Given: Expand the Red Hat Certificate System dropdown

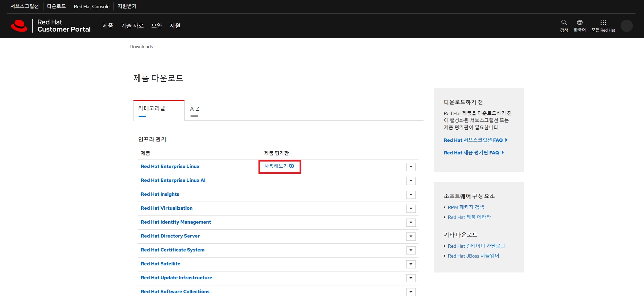Looking at the screenshot, I should coord(411,250).
